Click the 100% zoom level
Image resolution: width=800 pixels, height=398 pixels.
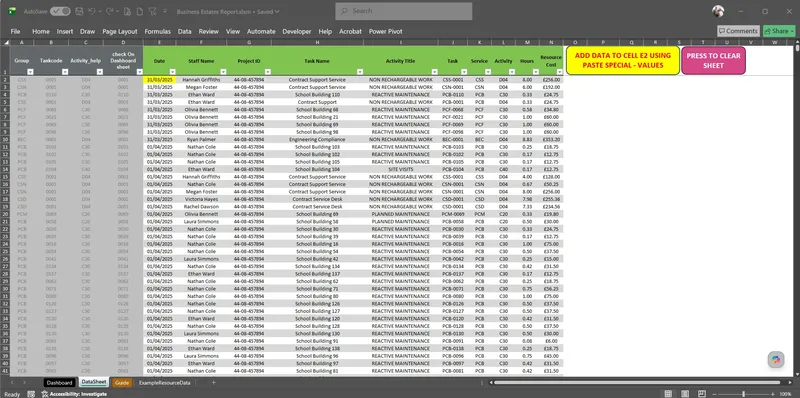click(786, 394)
